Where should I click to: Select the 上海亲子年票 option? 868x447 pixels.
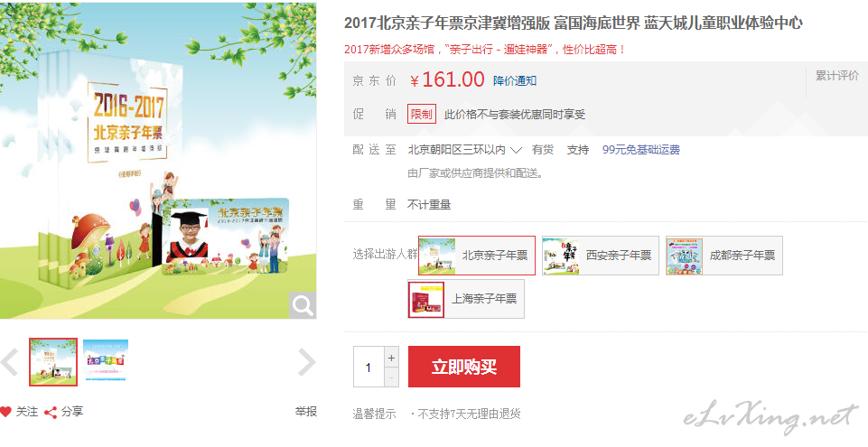466,299
